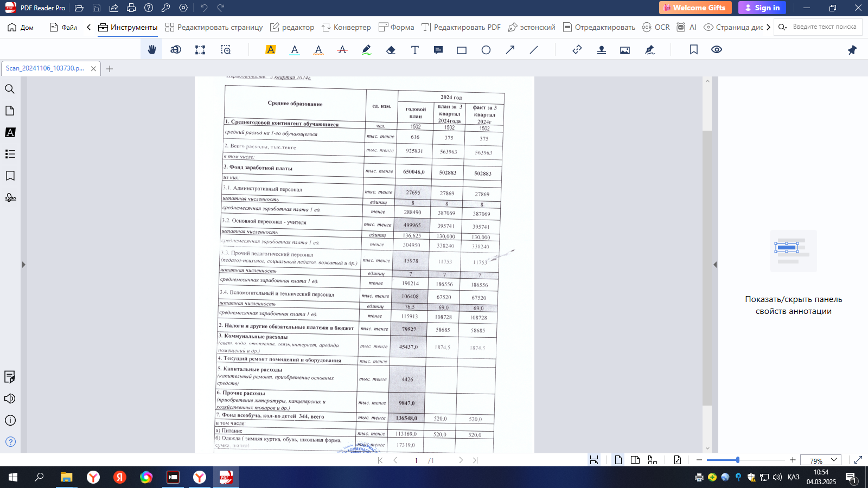Open the Search sidebar panel
The height and width of the screenshot is (488, 868).
[x=10, y=89]
